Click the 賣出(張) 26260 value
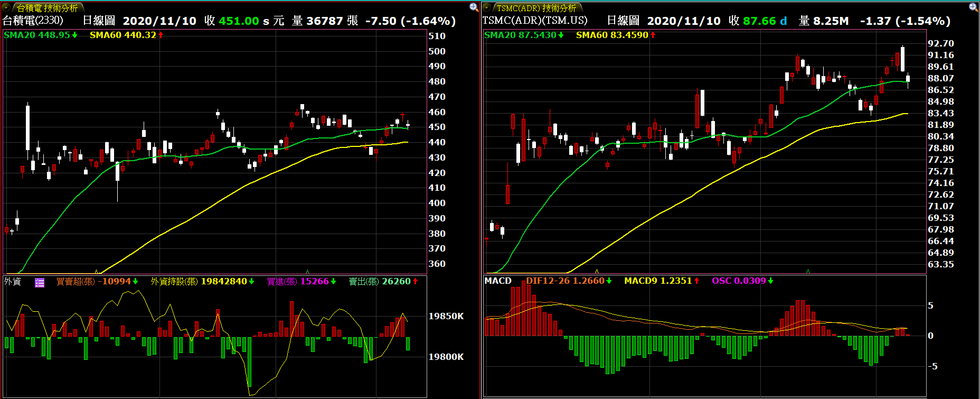The image size is (980, 399). click(x=383, y=281)
